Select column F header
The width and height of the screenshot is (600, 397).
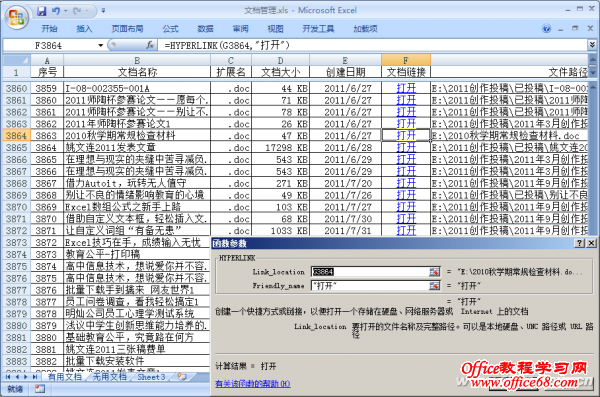[x=406, y=60]
